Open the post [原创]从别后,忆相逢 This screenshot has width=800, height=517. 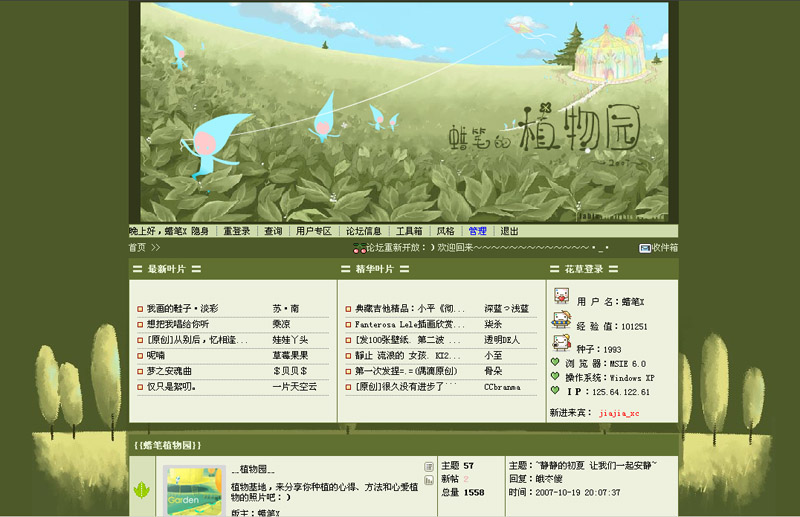pyautogui.click(x=197, y=340)
